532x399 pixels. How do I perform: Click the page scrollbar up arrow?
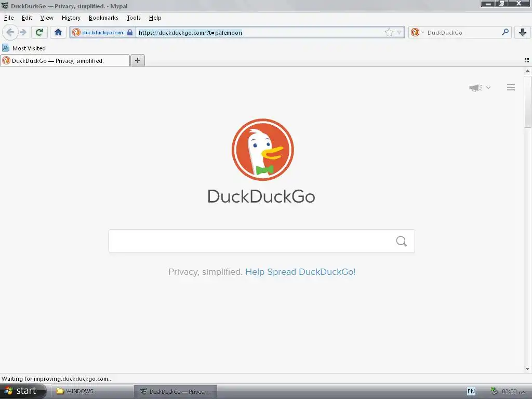click(x=527, y=71)
